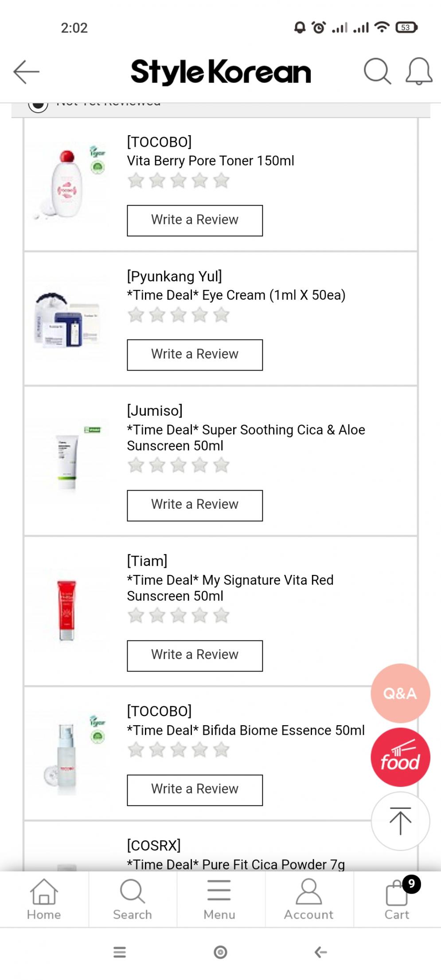The height and width of the screenshot is (980, 441).
Task: Open the Tiam red sunscreen product thumbnail
Action: 67,610
